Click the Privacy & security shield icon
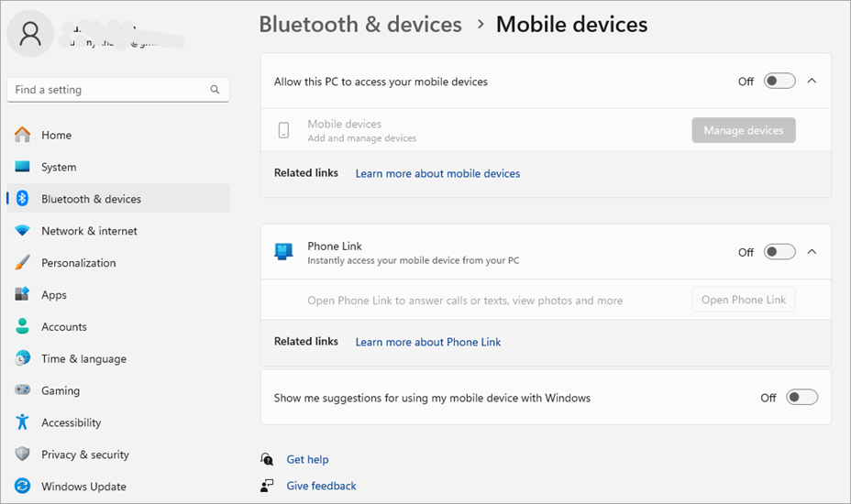Image resolution: width=851 pixels, height=504 pixels. pos(23,455)
